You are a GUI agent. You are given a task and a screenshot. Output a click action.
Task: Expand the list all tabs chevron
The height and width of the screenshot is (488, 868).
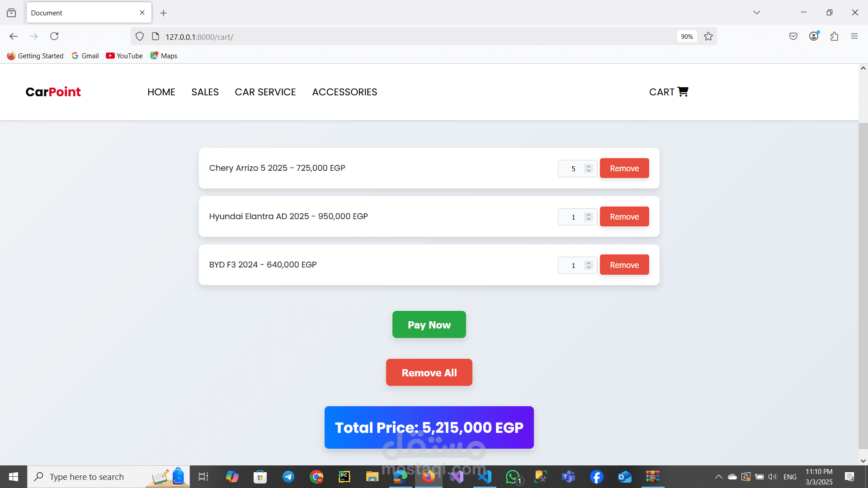756,13
